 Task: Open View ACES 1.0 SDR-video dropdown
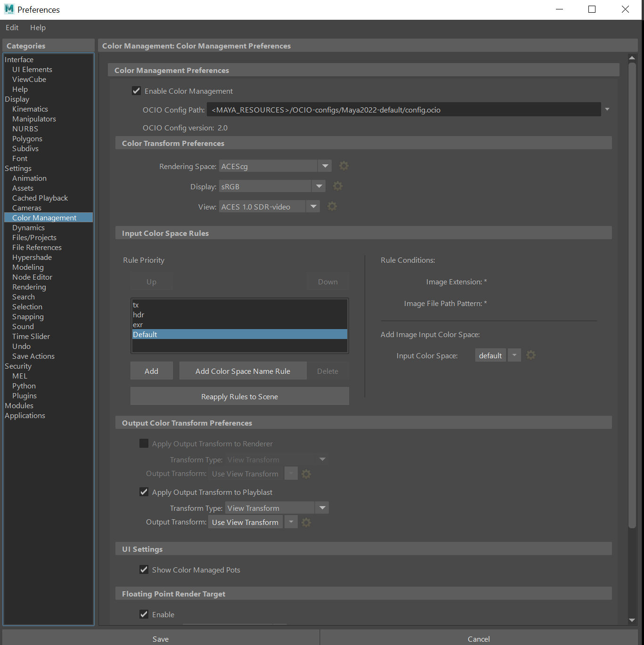pyautogui.click(x=313, y=207)
